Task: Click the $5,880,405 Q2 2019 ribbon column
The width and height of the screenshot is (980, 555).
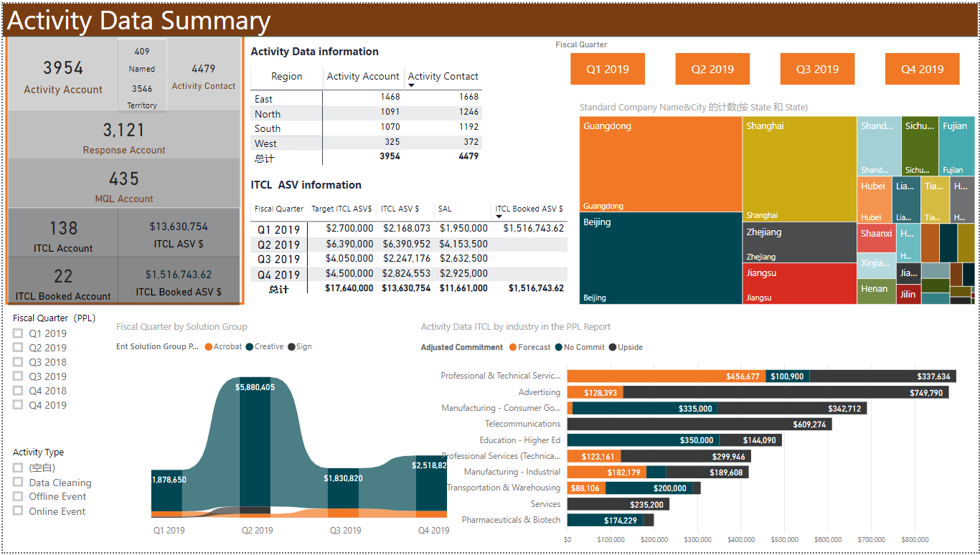Action: pos(255,442)
